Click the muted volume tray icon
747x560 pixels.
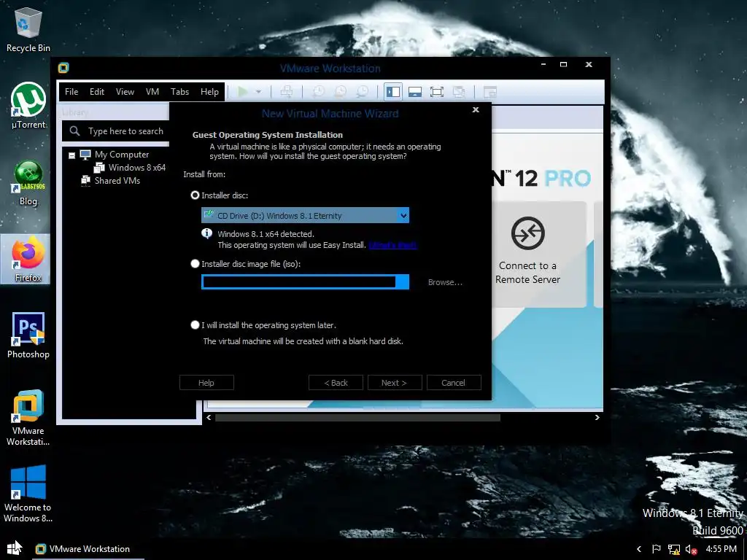692,550
